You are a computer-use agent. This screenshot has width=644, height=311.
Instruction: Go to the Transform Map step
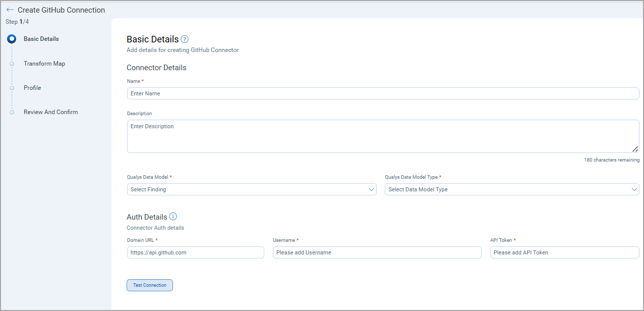click(44, 64)
